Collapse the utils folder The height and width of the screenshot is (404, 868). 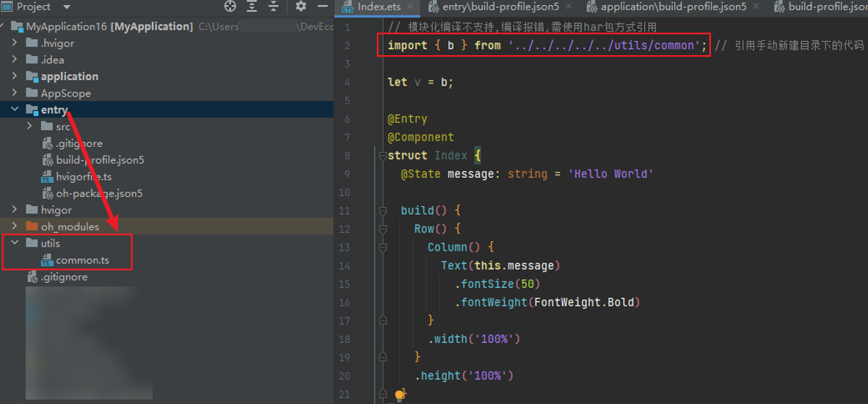[x=15, y=243]
